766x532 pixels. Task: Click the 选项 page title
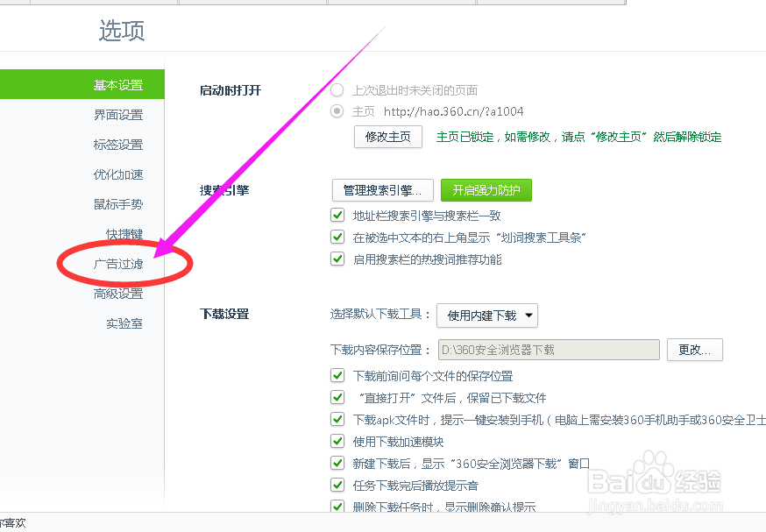tap(122, 31)
